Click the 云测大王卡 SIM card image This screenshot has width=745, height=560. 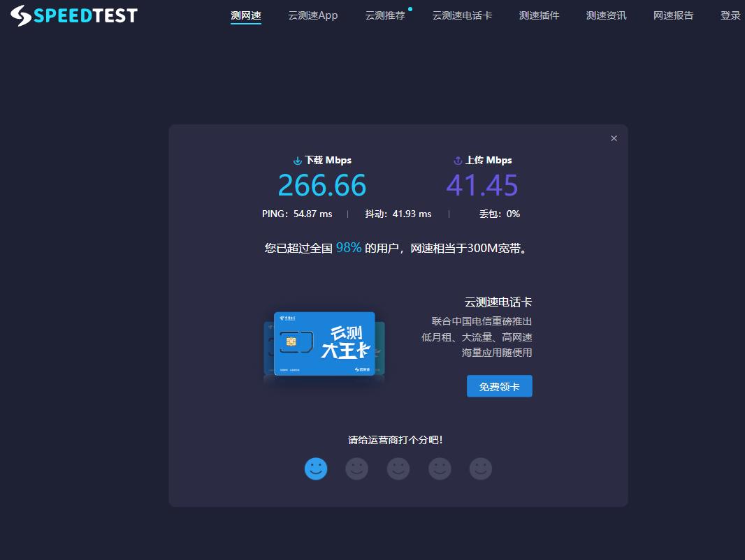[324, 343]
